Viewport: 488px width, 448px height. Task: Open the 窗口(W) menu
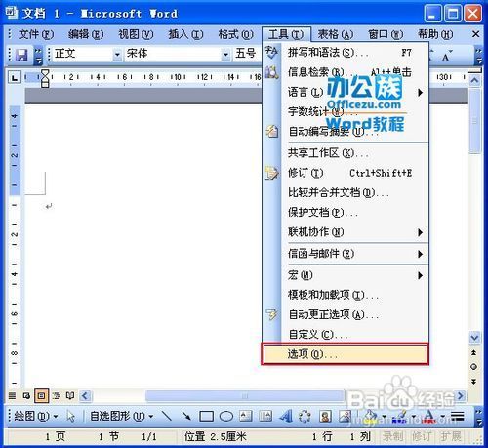coord(386,34)
